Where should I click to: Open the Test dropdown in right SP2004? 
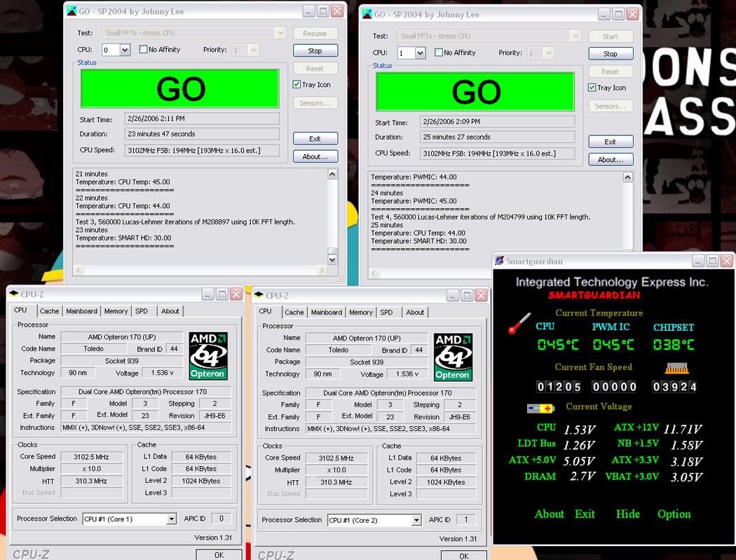(x=575, y=36)
